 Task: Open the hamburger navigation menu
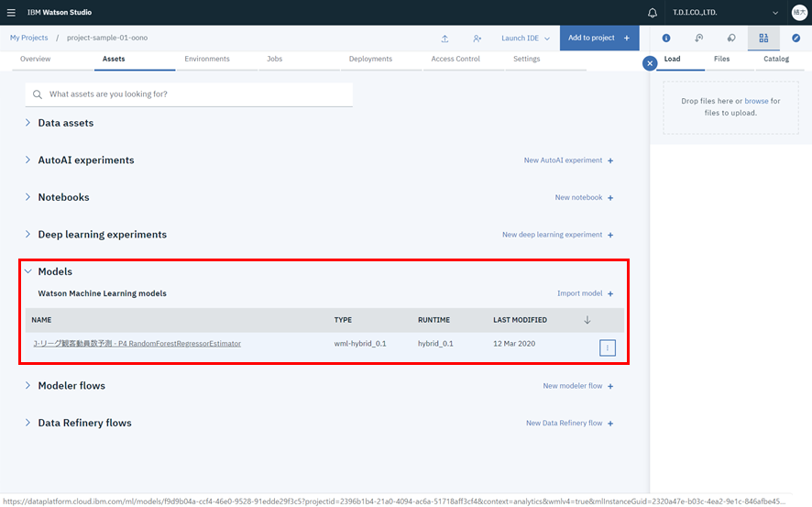click(11, 13)
